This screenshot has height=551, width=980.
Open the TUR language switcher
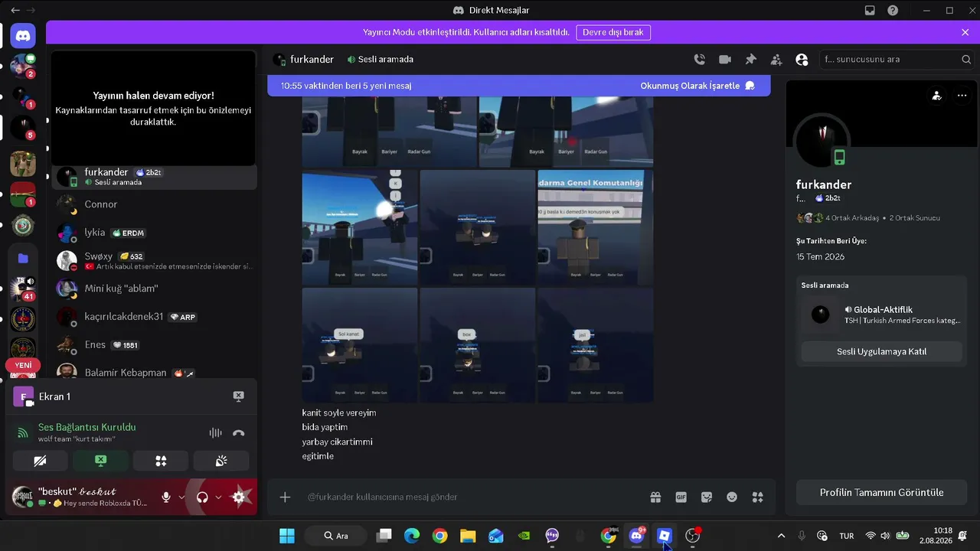coord(847,536)
